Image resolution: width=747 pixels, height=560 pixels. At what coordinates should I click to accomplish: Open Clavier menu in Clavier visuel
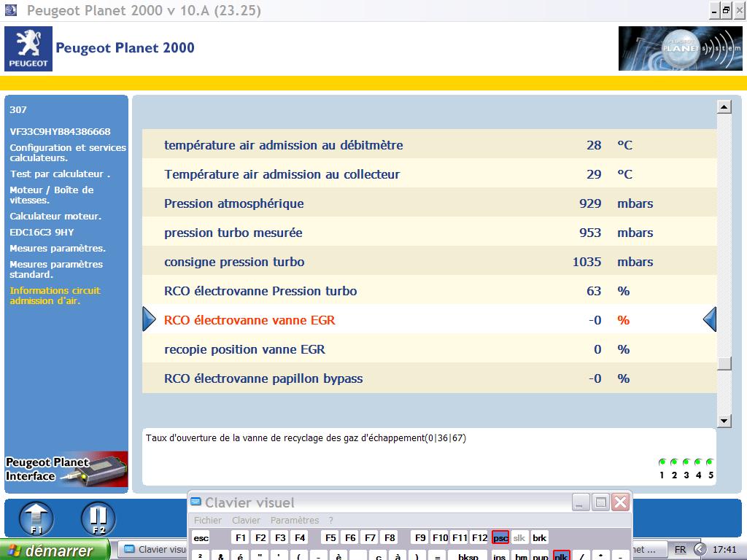247,520
